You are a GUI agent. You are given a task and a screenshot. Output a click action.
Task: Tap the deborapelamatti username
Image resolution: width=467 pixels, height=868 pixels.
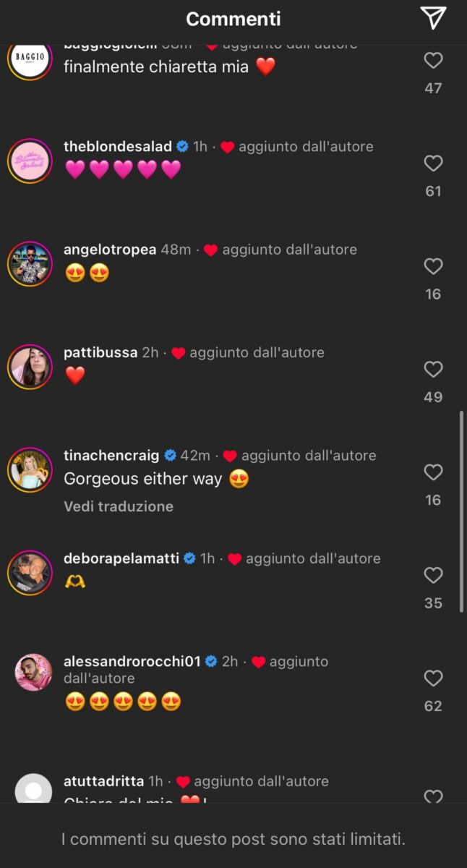coord(121,558)
